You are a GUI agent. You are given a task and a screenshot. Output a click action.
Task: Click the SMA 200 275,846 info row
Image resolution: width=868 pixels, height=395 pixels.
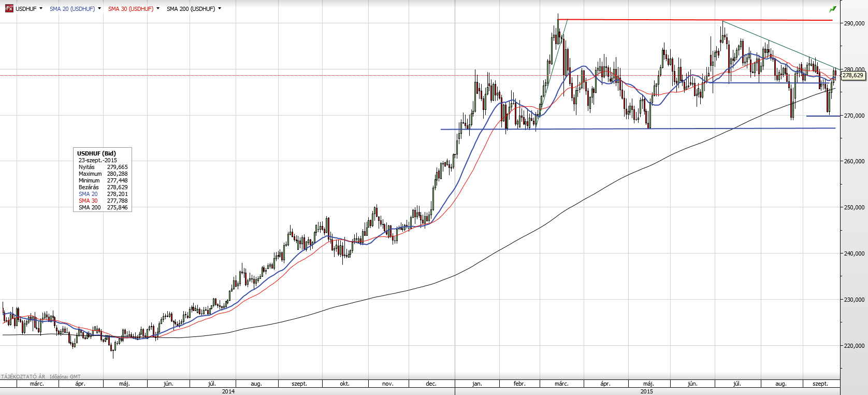coord(103,207)
